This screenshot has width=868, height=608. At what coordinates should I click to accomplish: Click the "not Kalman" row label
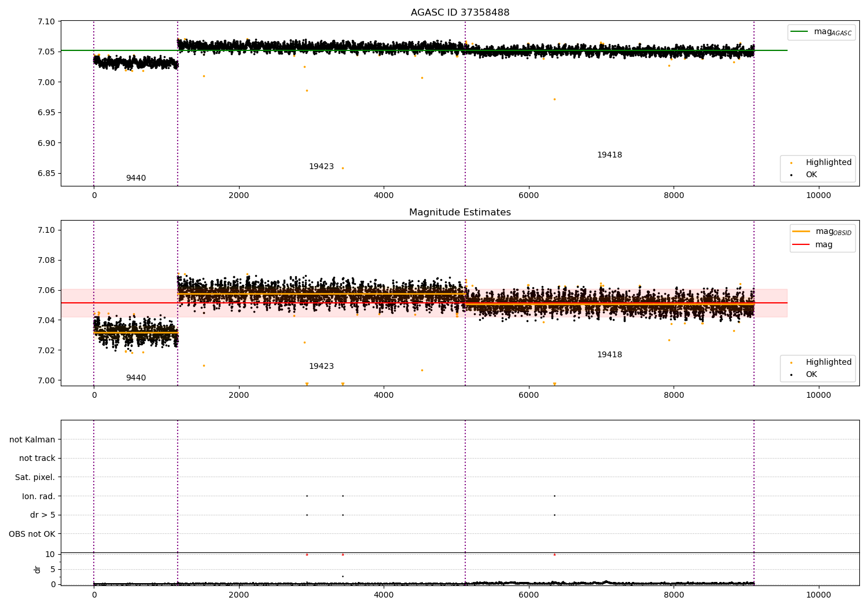pos(32,439)
